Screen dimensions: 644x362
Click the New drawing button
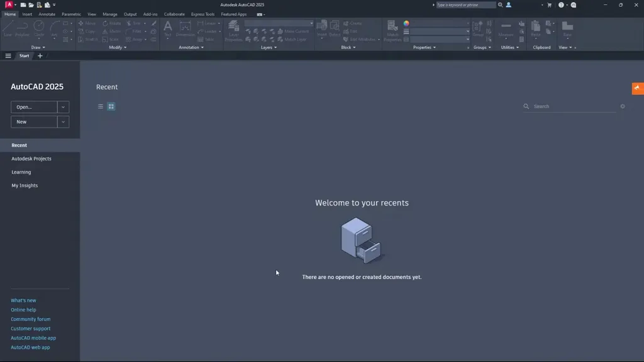point(34,122)
